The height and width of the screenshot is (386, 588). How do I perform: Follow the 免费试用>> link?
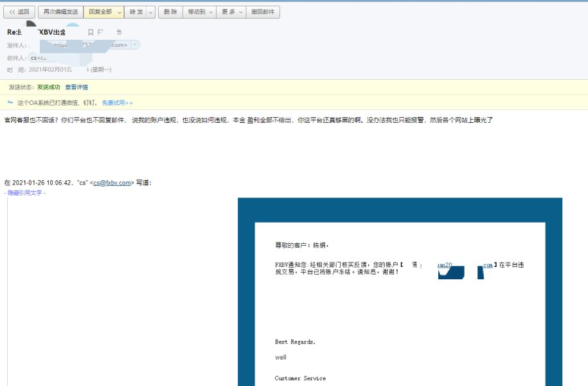point(118,102)
